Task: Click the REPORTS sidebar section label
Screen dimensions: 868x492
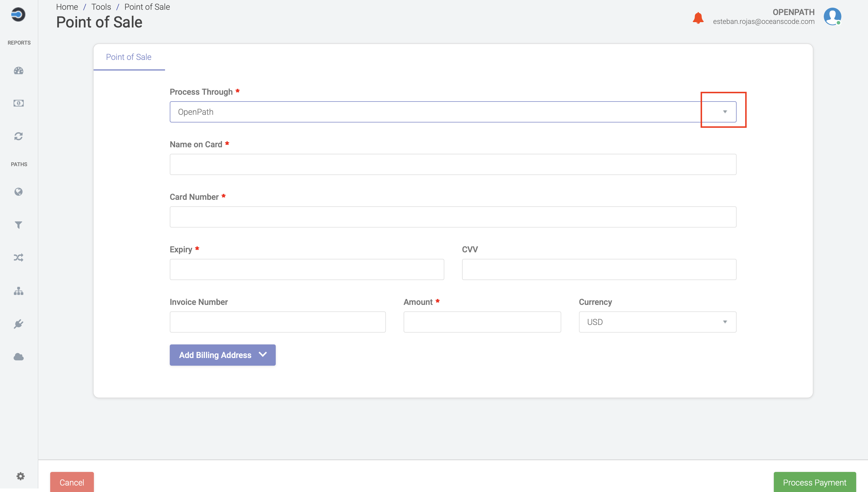Action: click(19, 43)
